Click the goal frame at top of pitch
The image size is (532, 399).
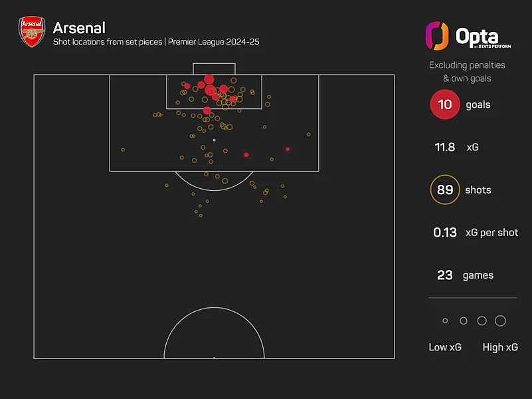click(x=214, y=68)
